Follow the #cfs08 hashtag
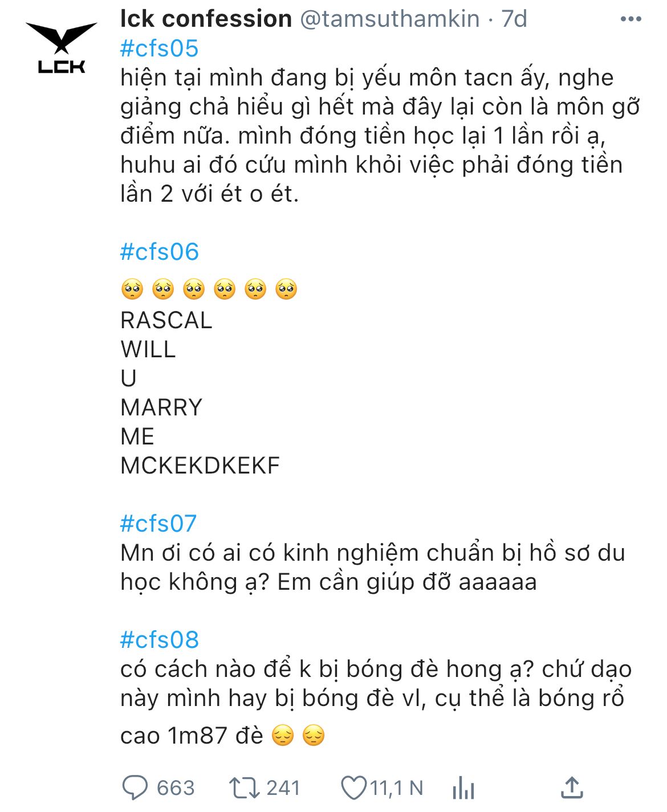 [x=159, y=639]
